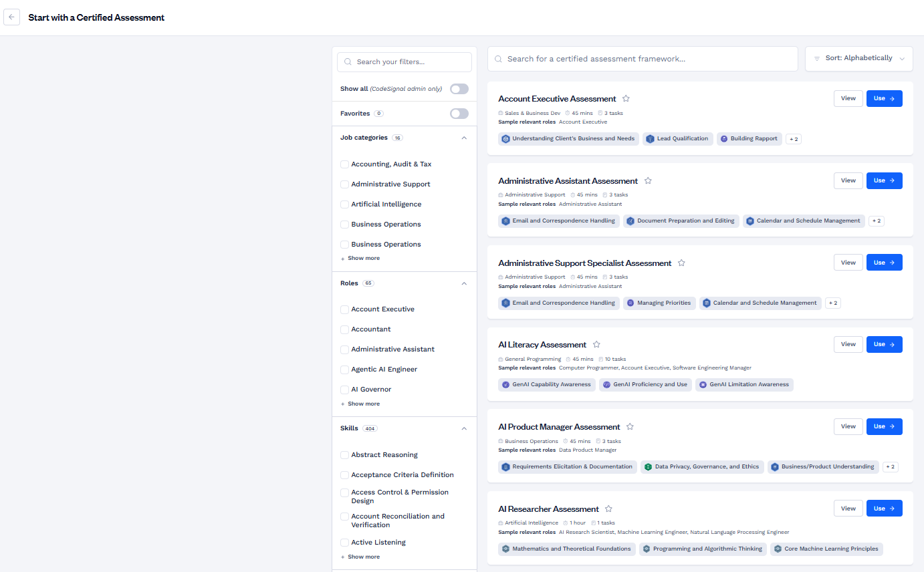This screenshot has width=924, height=572.
Task: Collapse the Job categories filter section
Action: (464, 138)
